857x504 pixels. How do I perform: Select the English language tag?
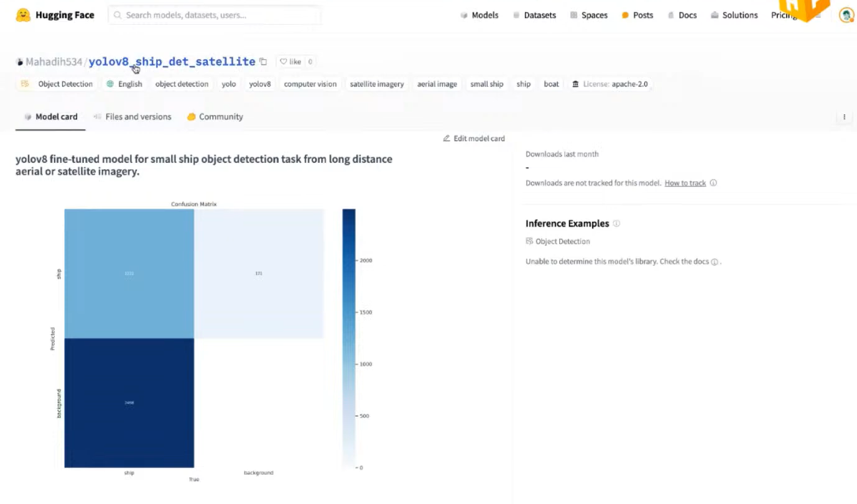point(124,84)
